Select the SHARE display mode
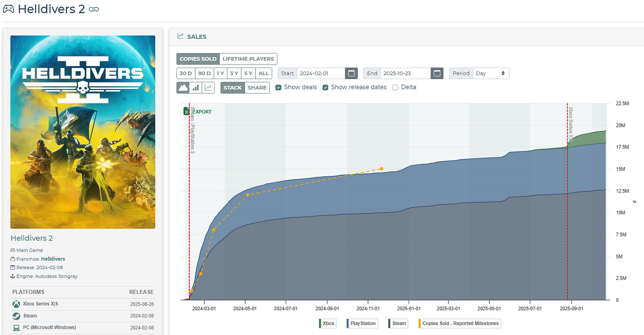 [257, 88]
